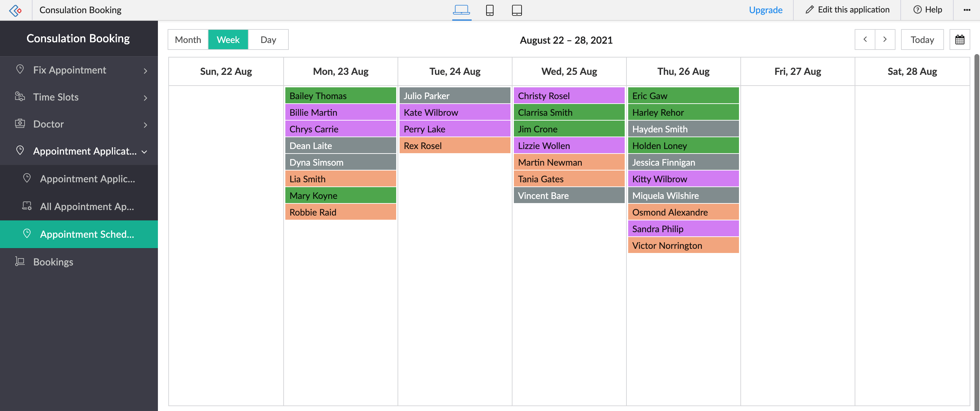This screenshot has height=411, width=980.
Task: Click the Help question mark icon
Action: (x=917, y=10)
